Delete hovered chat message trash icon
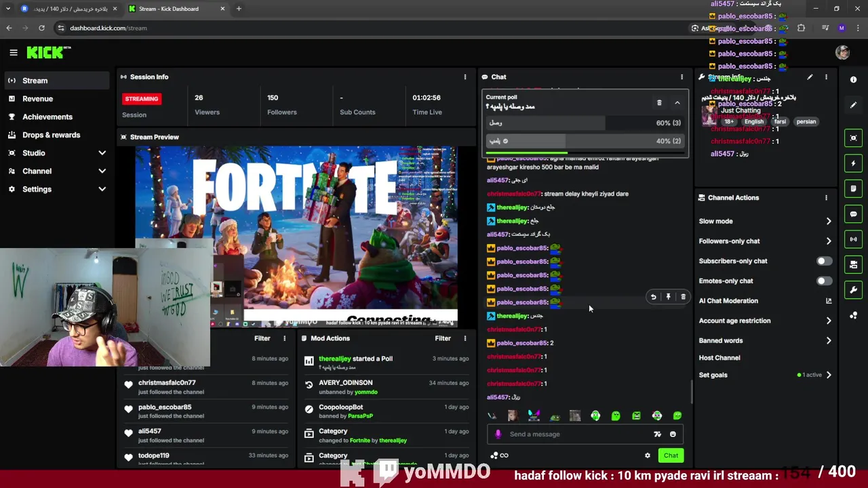868x488 pixels. [x=683, y=297]
